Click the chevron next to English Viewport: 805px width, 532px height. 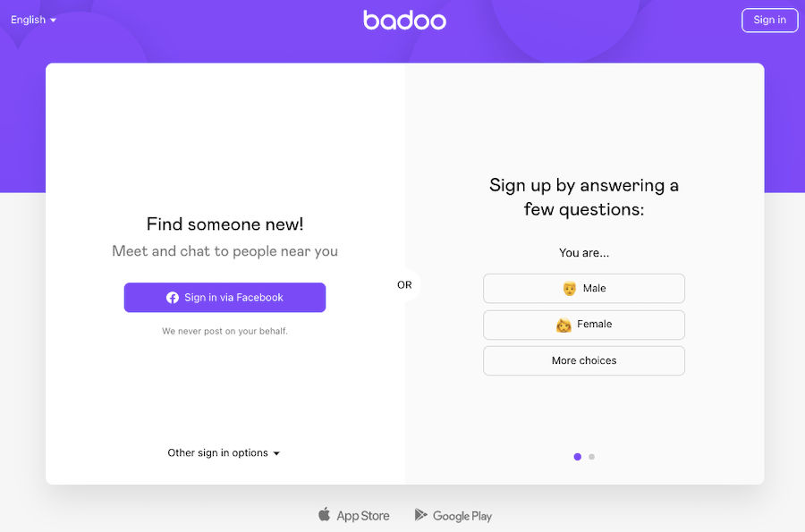click(54, 20)
